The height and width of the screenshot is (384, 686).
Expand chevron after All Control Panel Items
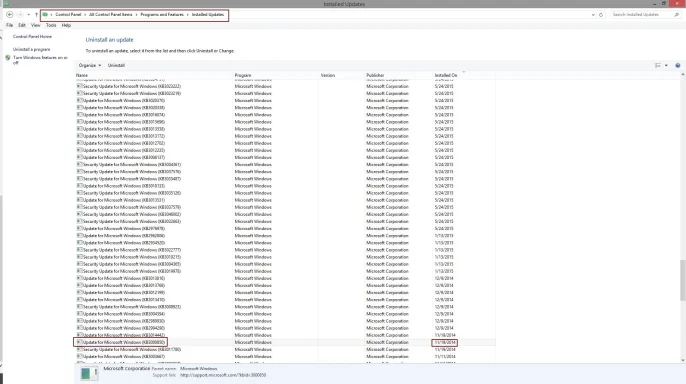136,15
